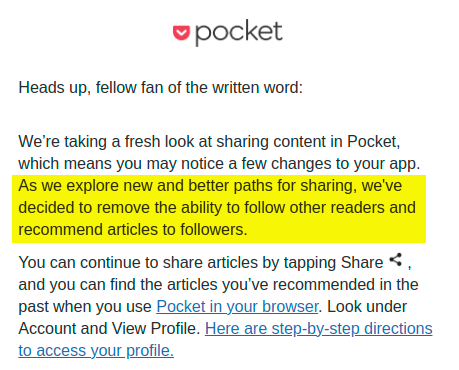The image size is (459, 370).
Task: Click the yellow highlighted paragraph block
Action: [219, 209]
